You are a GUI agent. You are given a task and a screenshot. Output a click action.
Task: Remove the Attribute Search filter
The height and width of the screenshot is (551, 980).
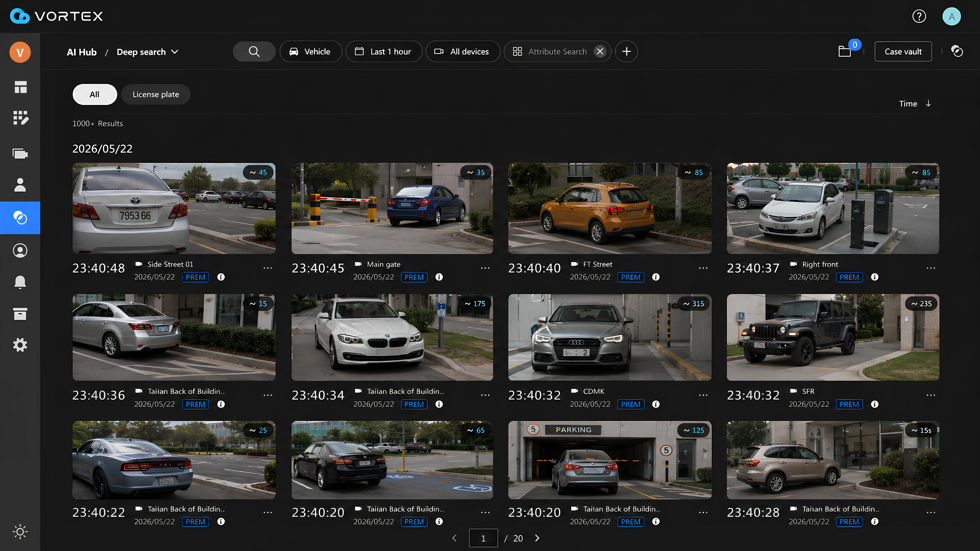point(600,51)
